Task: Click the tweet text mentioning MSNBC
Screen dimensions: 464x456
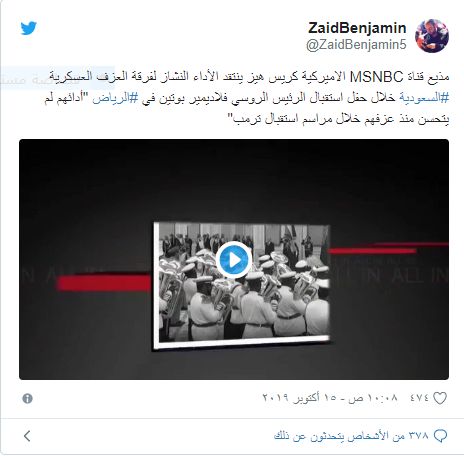Action: pos(249,77)
